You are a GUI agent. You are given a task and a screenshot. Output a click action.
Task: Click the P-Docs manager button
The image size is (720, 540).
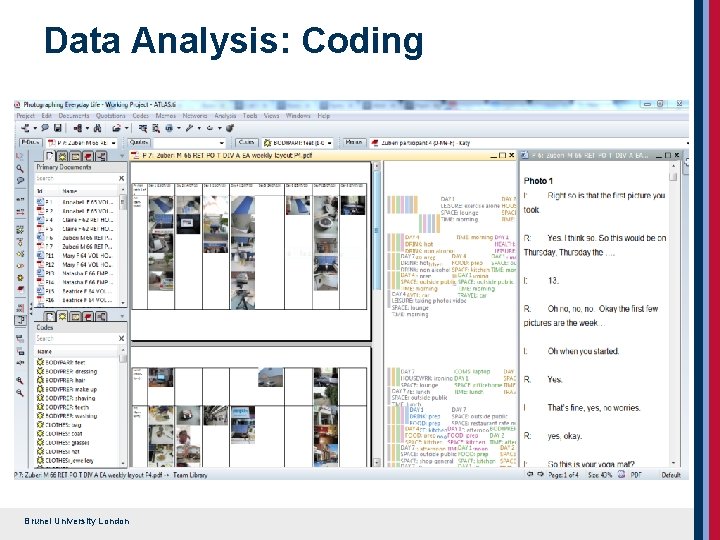(x=30, y=142)
